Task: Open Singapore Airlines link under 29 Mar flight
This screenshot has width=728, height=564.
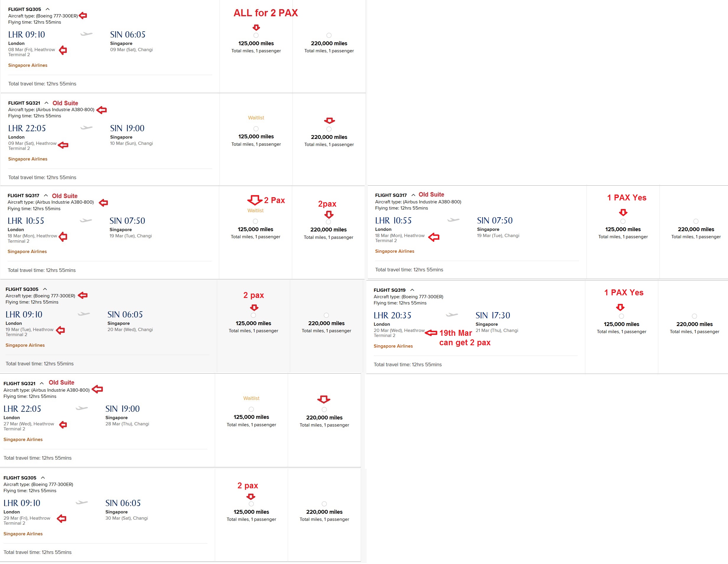Action: 23,534
